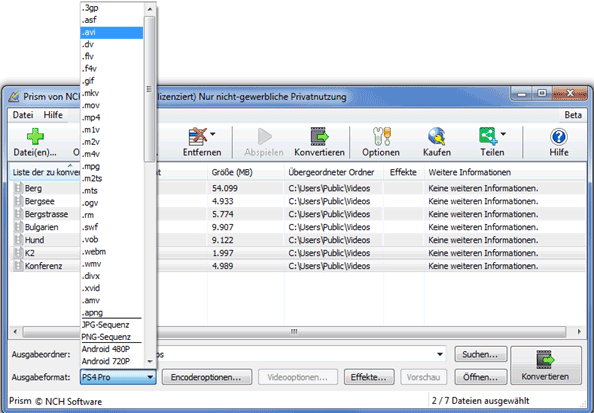Choose .divx output format
The width and height of the screenshot is (594, 413).
(112, 276)
